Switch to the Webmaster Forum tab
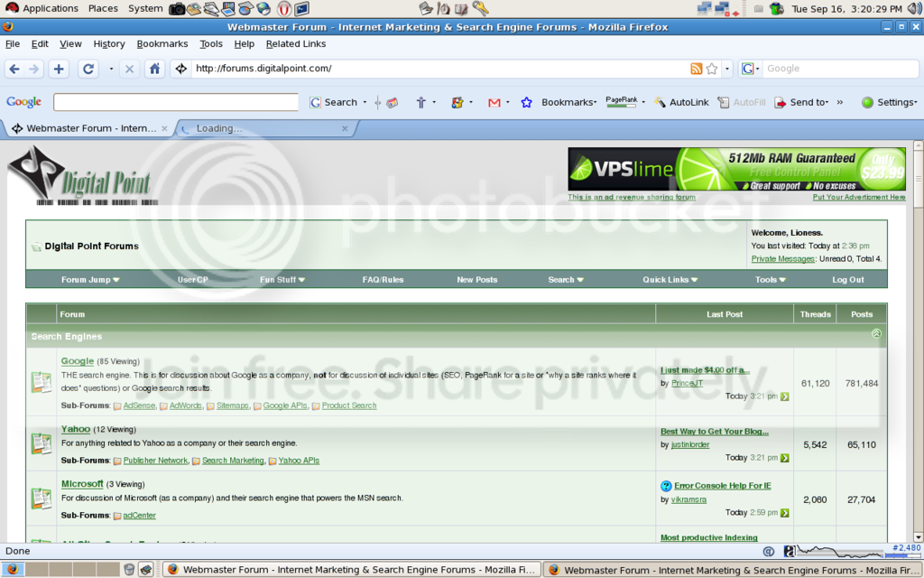Screen dimensions: 924x578 (88, 128)
